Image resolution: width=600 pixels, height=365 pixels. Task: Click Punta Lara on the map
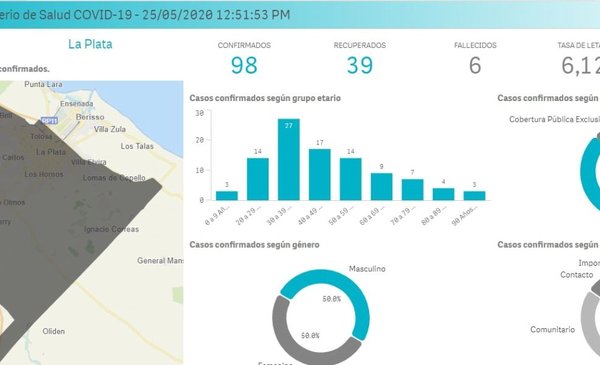(x=43, y=84)
